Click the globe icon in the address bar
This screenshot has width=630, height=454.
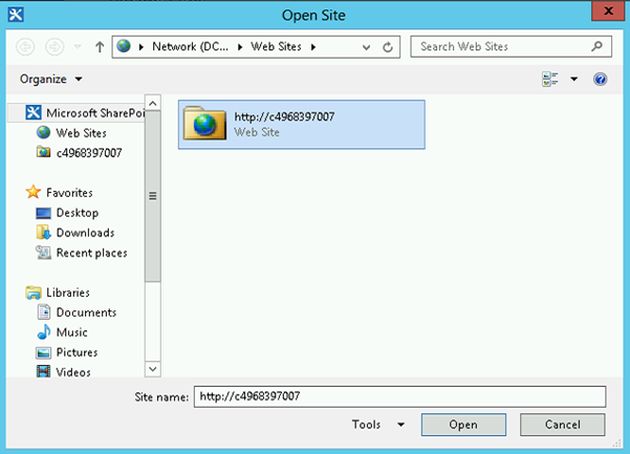pos(124,46)
